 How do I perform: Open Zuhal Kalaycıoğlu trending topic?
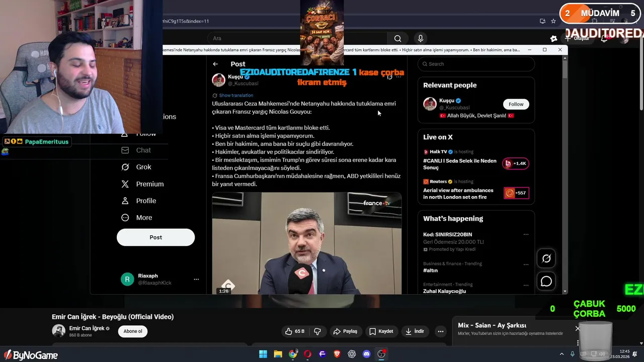pyautogui.click(x=444, y=291)
